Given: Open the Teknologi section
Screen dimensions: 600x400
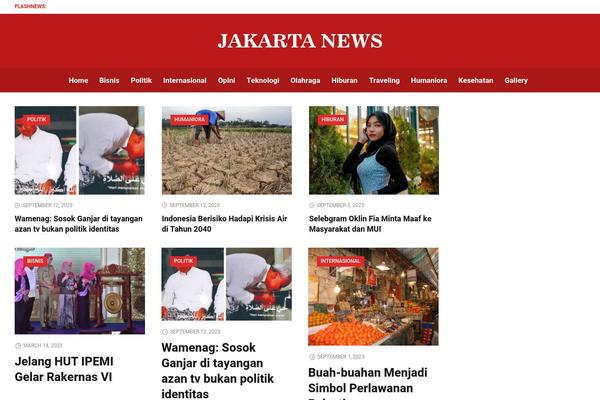Looking at the screenshot, I should point(263,80).
